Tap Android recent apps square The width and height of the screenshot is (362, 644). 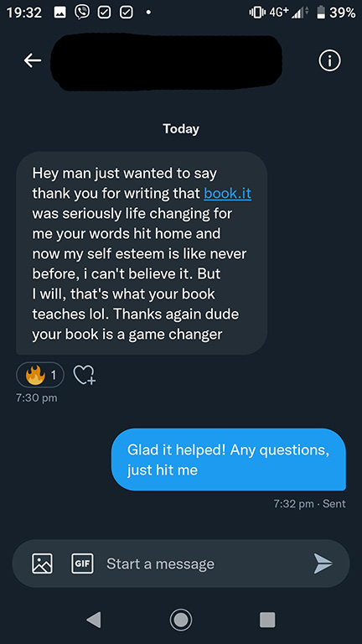pos(267,620)
